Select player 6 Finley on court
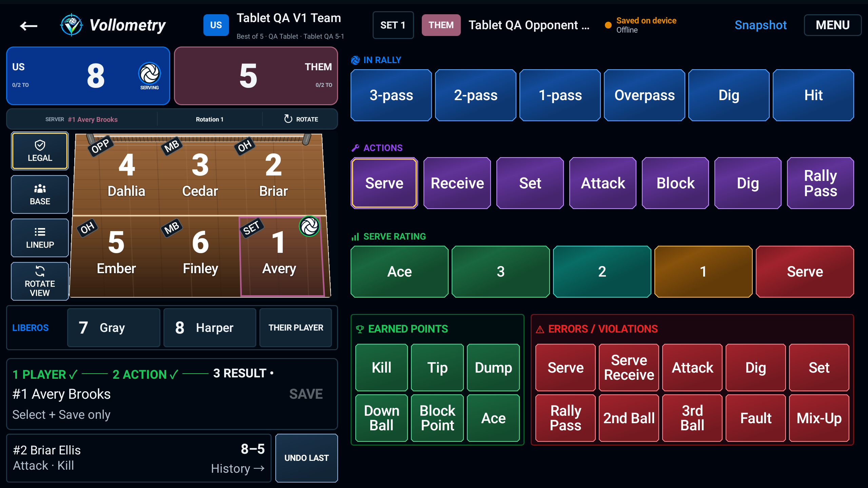The height and width of the screenshot is (488, 868). 200,253
